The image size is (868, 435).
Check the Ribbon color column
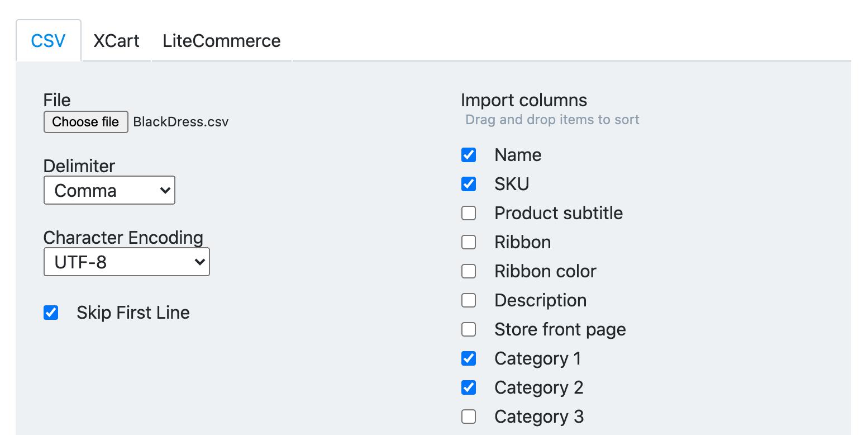(x=469, y=271)
